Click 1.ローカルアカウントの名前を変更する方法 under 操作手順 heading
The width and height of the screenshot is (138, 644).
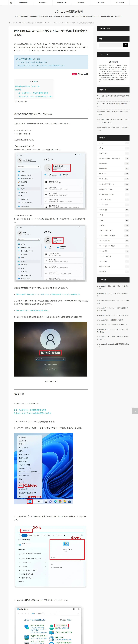pos(30,410)
